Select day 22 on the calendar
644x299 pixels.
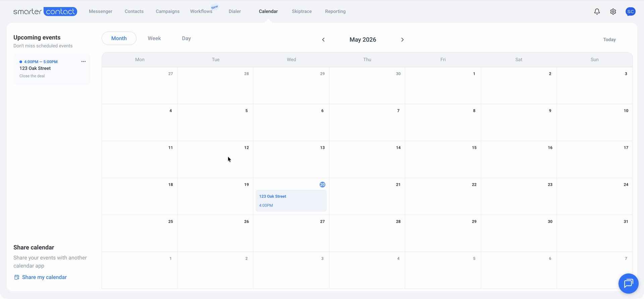click(x=443, y=196)
